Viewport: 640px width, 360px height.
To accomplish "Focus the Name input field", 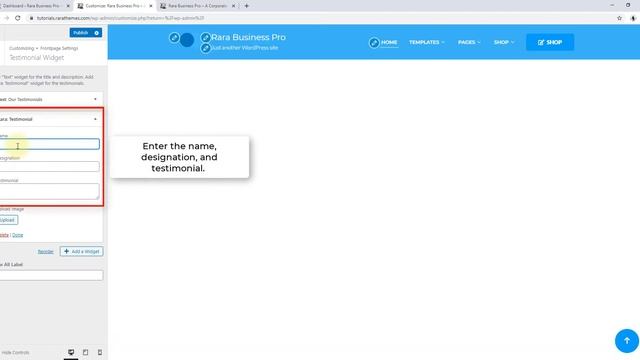I will 49,144.
